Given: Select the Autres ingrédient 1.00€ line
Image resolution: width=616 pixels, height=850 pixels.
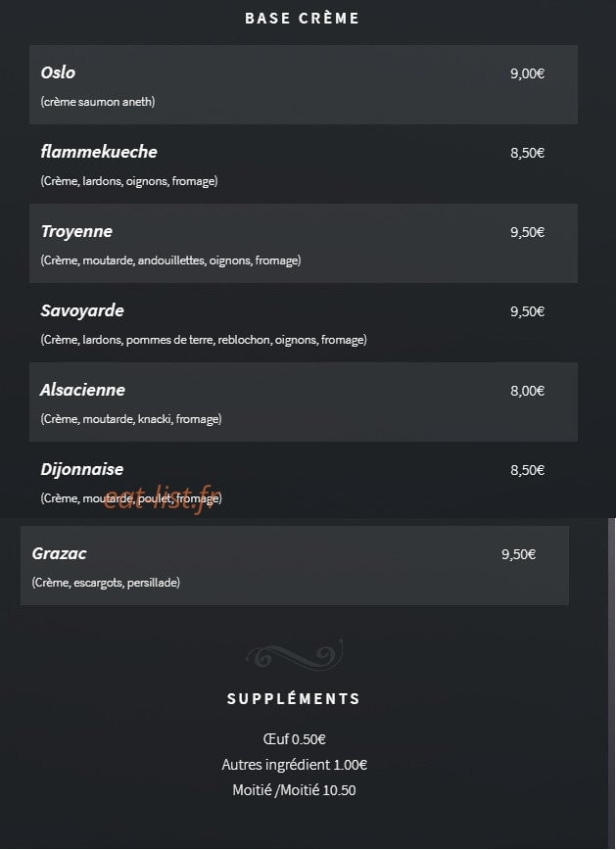Looking at the screenshot, I should pos(295,765).
